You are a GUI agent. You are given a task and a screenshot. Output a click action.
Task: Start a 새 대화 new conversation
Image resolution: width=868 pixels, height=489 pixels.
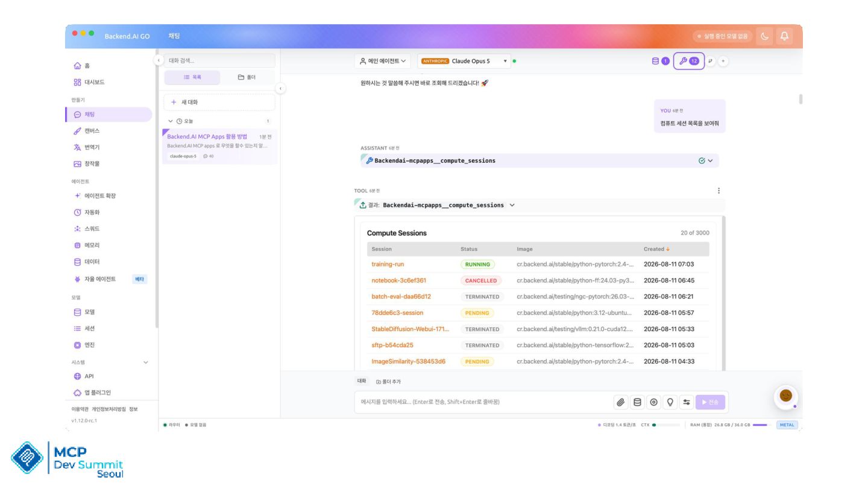219,103
